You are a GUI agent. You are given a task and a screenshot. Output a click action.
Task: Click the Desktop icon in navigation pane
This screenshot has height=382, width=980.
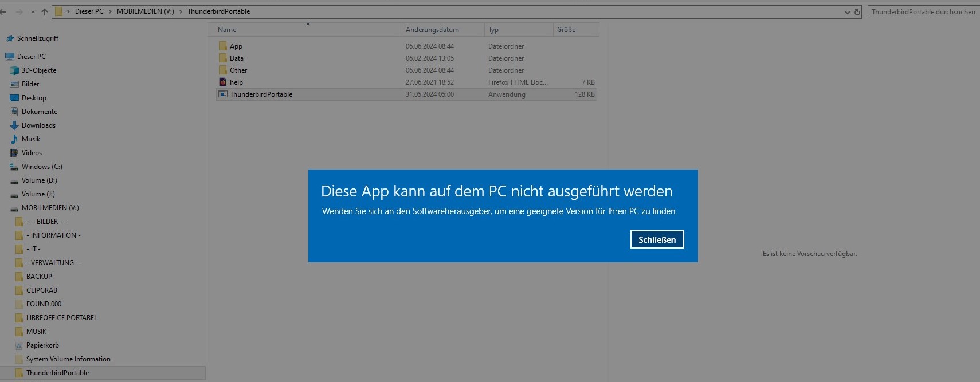14,98
